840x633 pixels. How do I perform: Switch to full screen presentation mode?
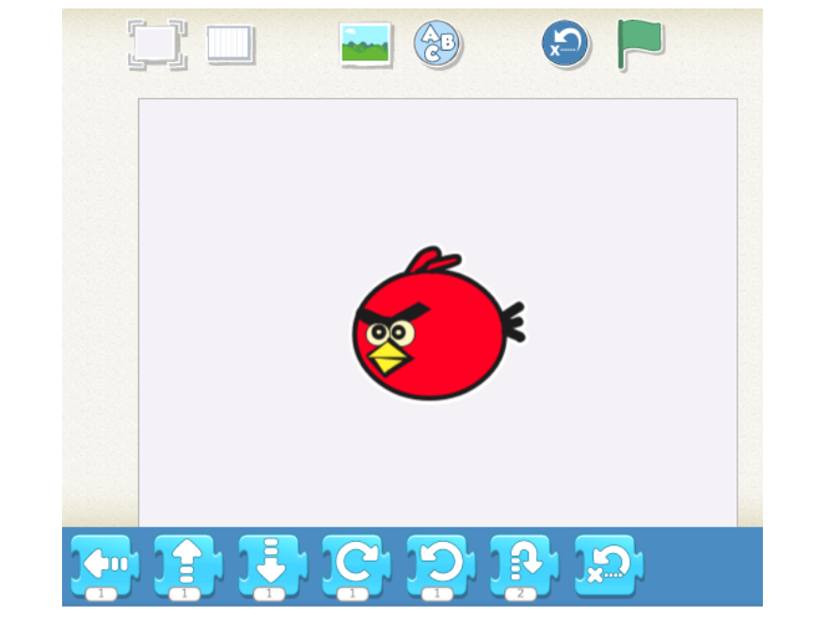pyautogui.click(x=157, y=44)
